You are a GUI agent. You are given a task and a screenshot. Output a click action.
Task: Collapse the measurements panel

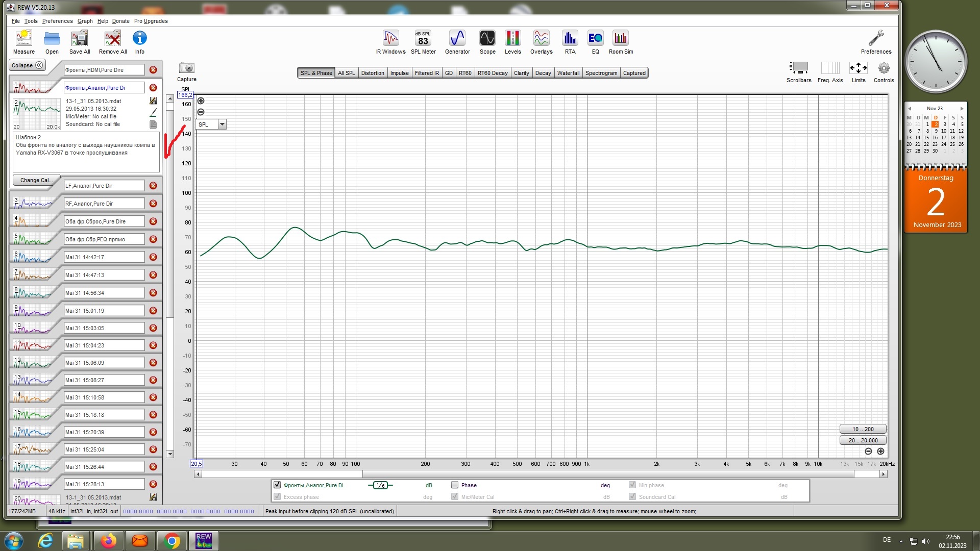27,65
